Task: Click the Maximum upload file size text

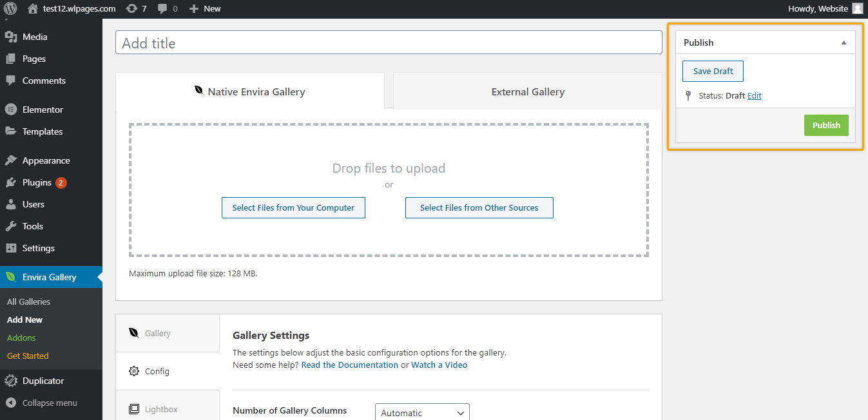Action: coord(193,273)
